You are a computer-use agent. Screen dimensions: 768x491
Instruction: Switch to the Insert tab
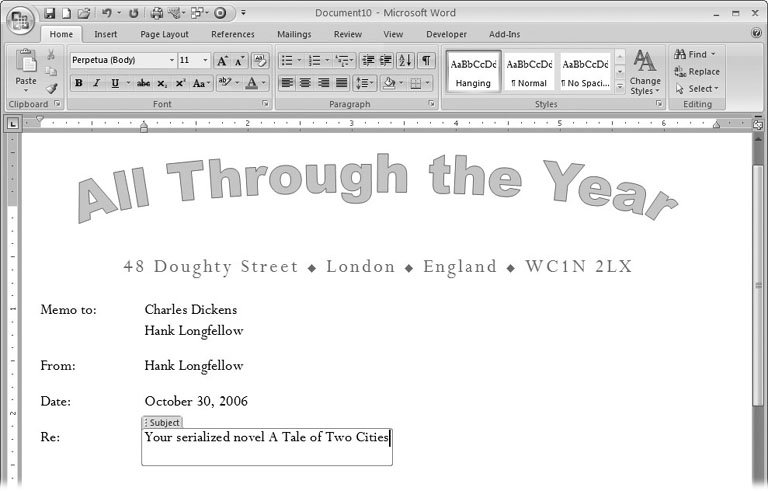pyautogui.click(x=105, y=34)
